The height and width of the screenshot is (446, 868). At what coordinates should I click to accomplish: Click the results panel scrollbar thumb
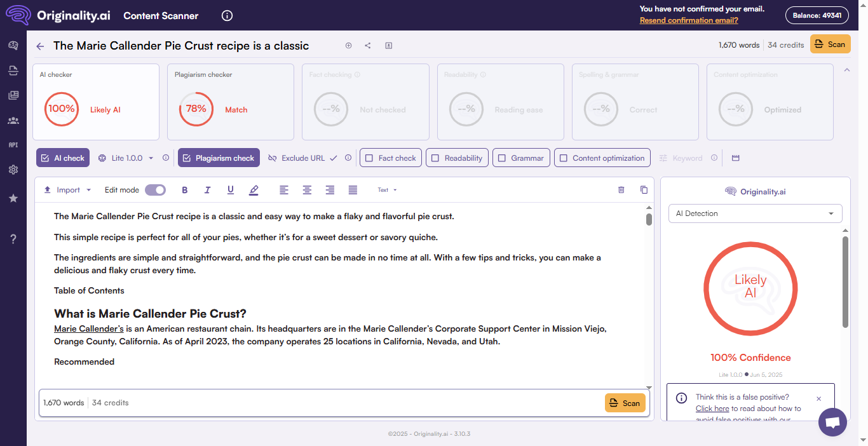(x=845, y=282)
